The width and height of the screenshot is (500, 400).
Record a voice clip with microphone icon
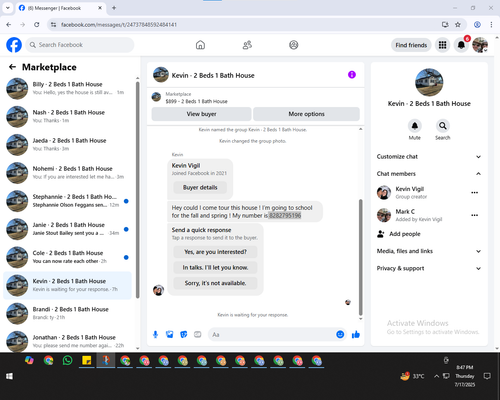tap(155, 334)
